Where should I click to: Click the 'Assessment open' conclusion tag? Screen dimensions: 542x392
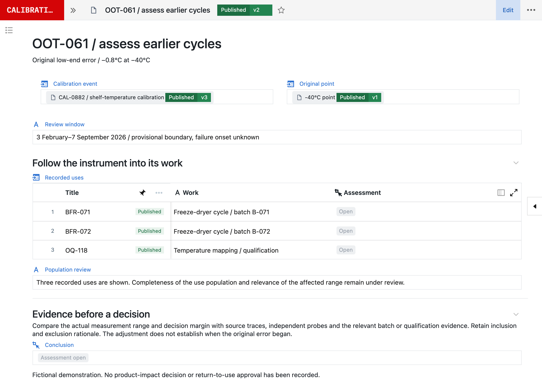pos(63,358)
